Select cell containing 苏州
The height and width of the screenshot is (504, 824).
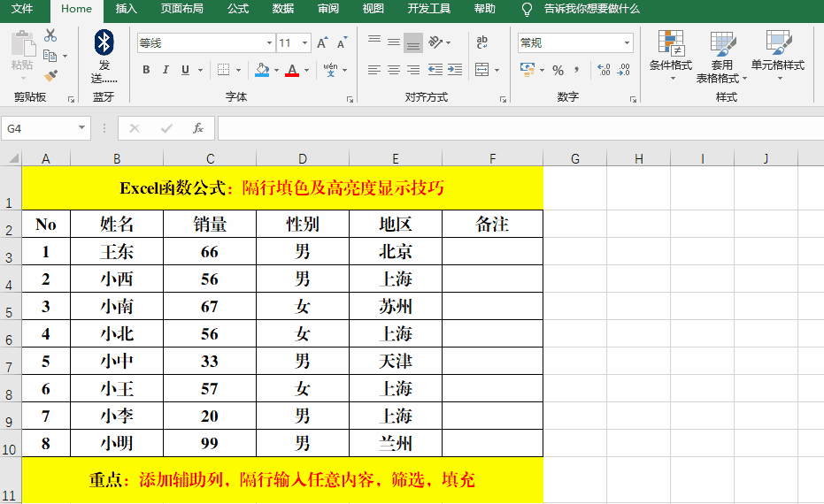[396, 307]
